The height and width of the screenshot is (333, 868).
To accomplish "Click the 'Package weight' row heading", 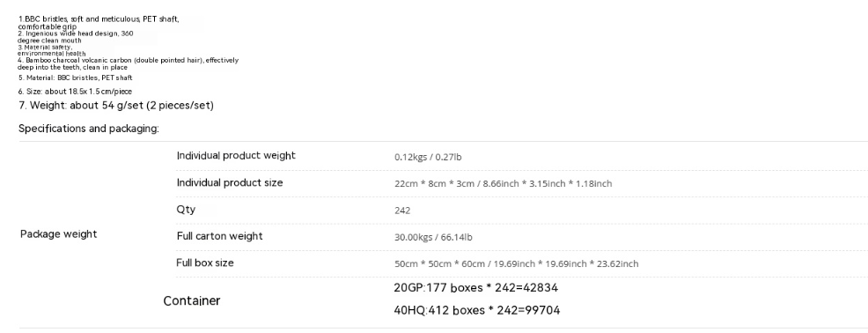I will click(59, 234).
